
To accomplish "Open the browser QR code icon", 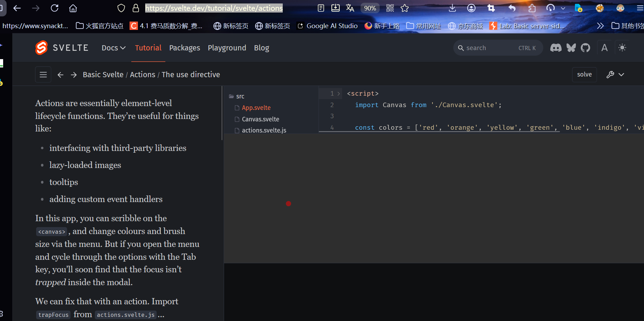I will [x=390, y=8].
